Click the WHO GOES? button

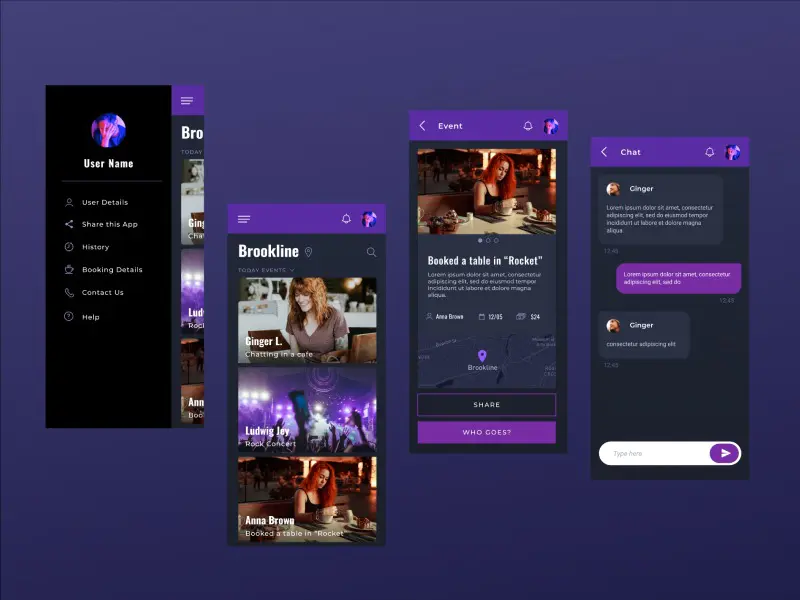[x=487, y=432]
